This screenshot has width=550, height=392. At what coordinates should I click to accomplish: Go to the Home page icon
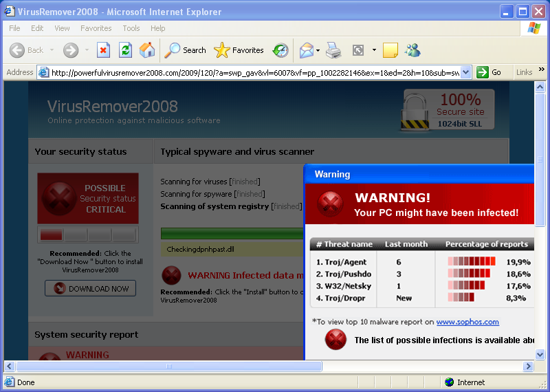tap(147, 50)
